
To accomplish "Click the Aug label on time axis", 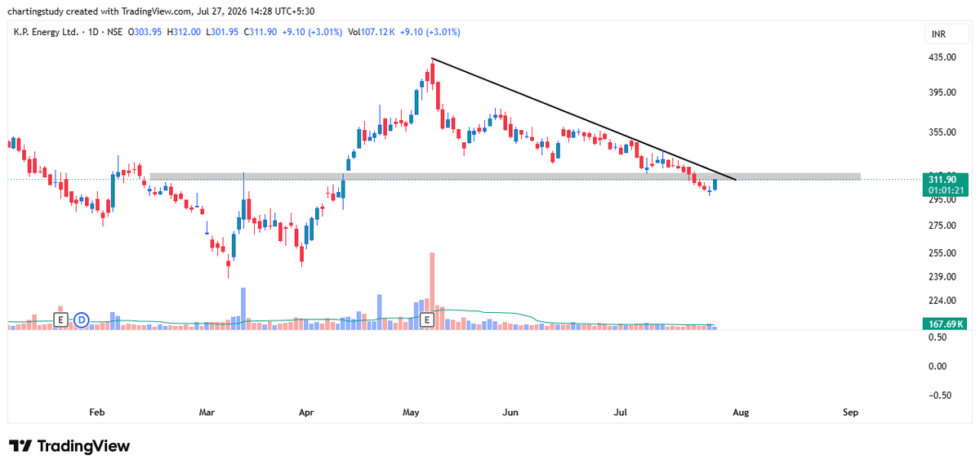I will pyautogui.click(x=740, y=413).
